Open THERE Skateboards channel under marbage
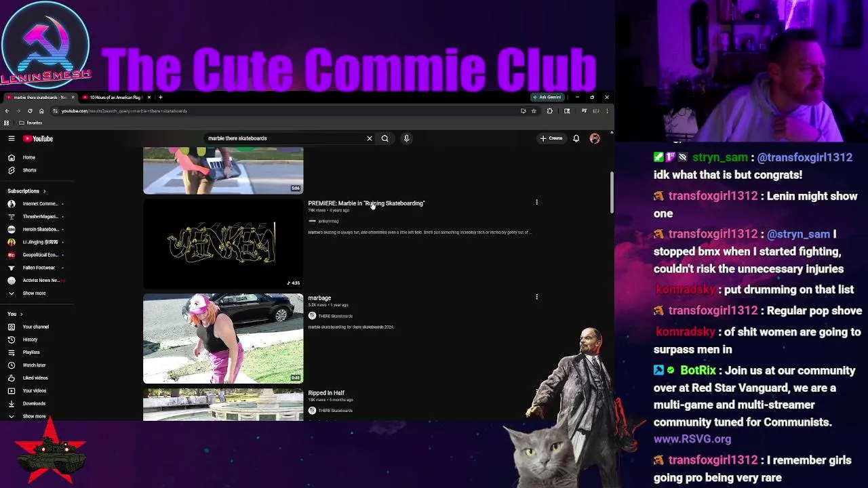868x488 pixels. (x=335, y=316)
